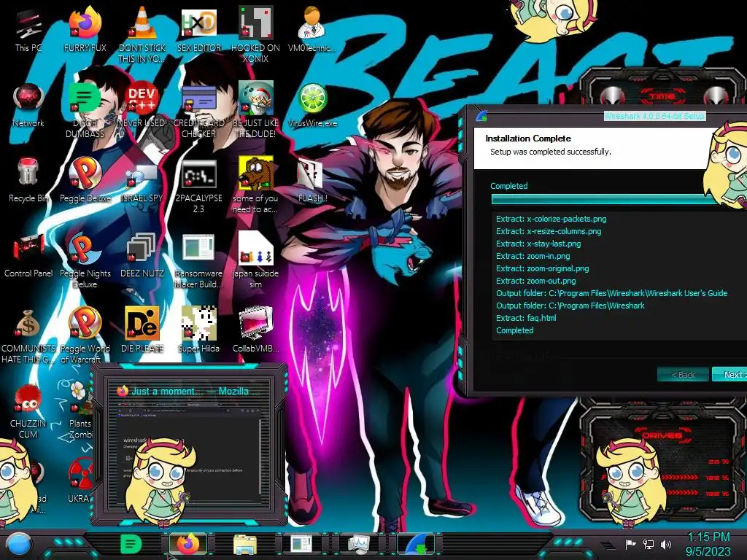This screenshot has height=560, width=747.
Task: Click the Back button in Wireshark Setup
Action: tap(683, 374)
